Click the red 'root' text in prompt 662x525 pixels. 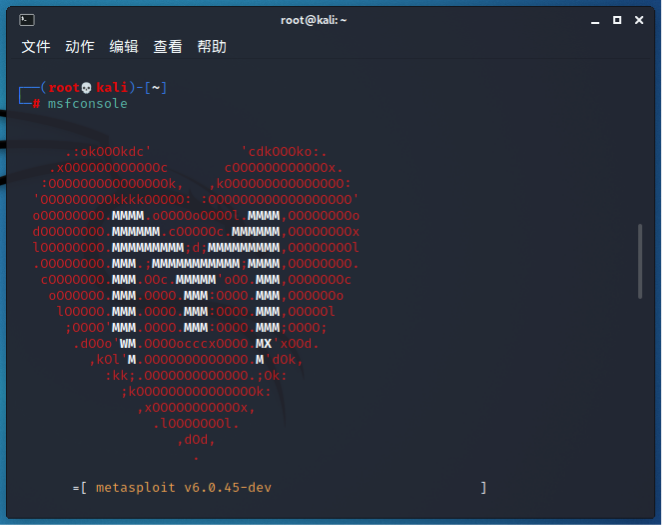tap(64, 87)
